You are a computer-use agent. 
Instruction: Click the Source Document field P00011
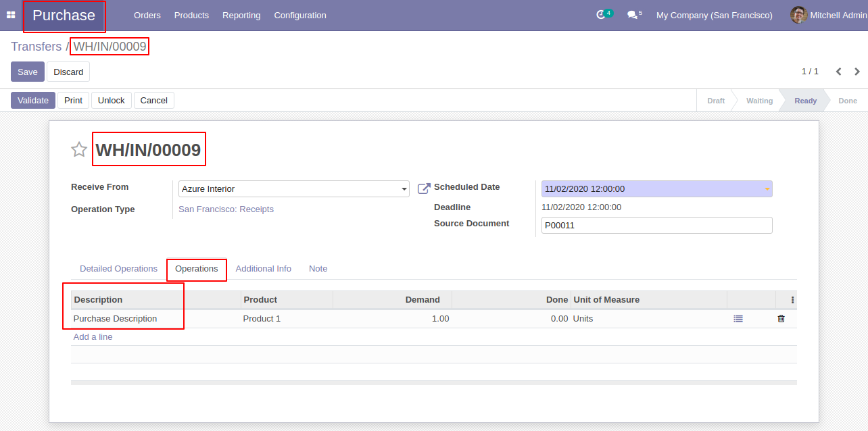tap(657, 226)
